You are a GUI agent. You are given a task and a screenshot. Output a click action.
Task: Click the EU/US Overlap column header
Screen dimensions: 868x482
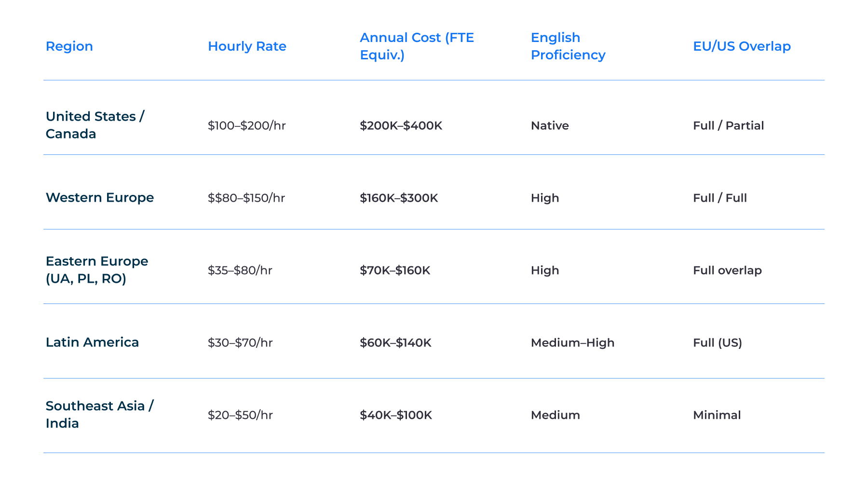tap(742, 46)
